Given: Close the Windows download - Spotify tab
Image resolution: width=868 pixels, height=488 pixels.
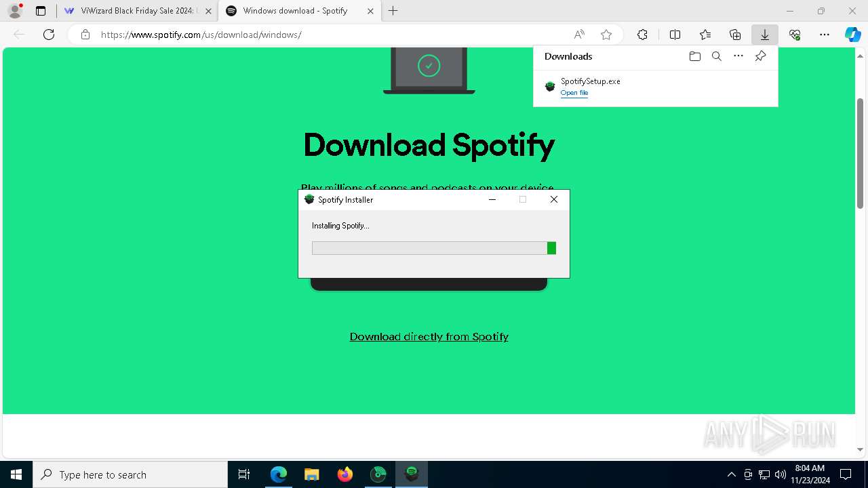Looking at the screenshot, I should point(370,11).
